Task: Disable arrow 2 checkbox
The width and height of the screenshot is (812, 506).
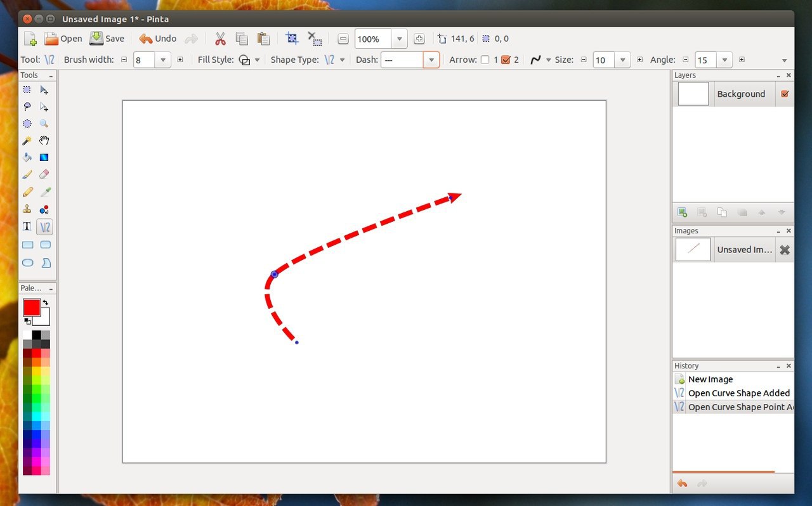Action: tap(506, 60)
